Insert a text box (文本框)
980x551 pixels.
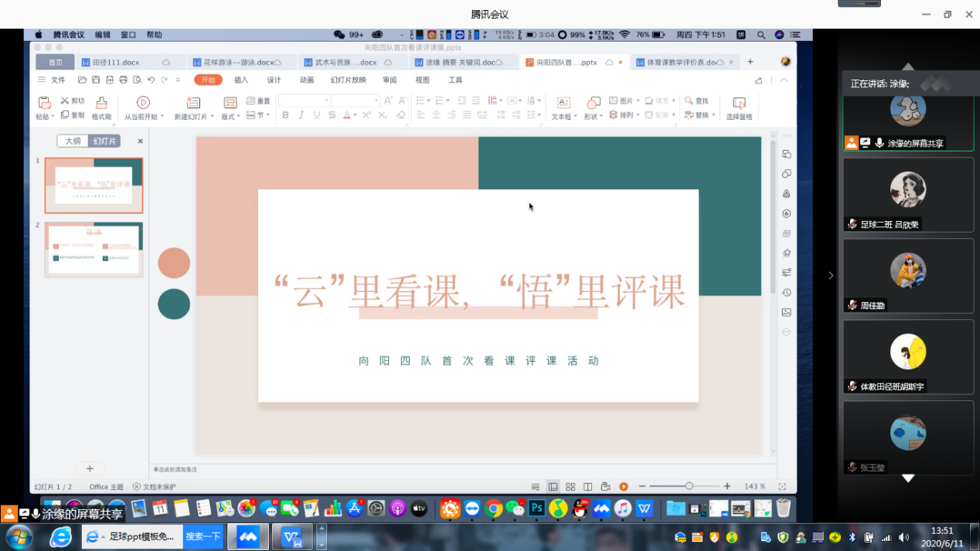point(563,103)
